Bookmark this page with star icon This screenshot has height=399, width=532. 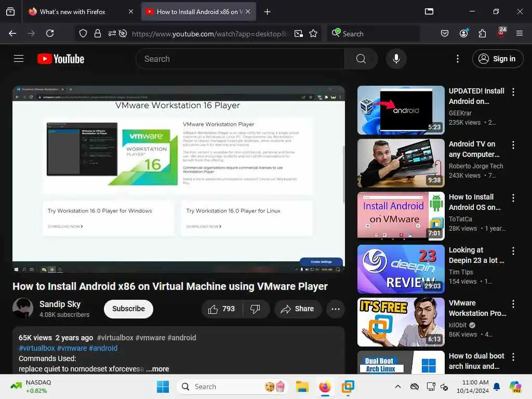pyautogui.click(x=313, y=33)
